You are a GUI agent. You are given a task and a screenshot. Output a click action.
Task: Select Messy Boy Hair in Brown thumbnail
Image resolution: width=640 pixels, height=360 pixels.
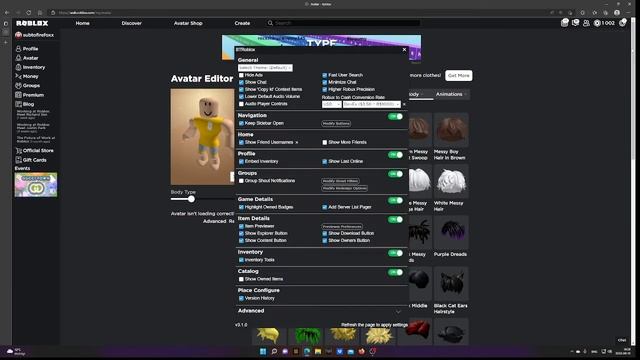[451, 130]
